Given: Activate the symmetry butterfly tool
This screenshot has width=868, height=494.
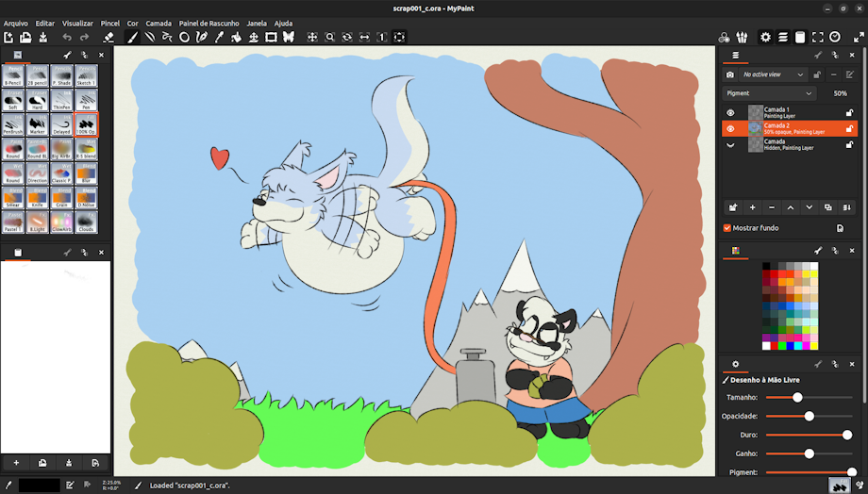Looking at the screenshot, I should [x=289, y=38].
